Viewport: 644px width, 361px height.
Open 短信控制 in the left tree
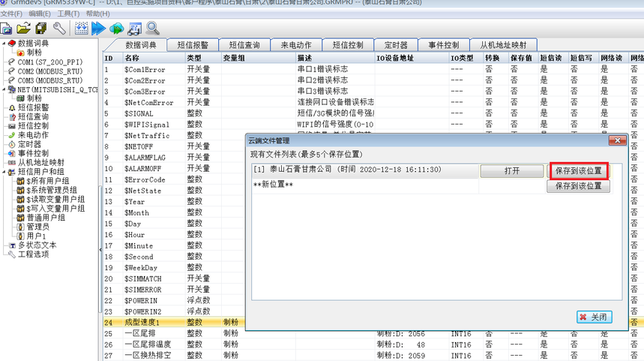point(33,126)
